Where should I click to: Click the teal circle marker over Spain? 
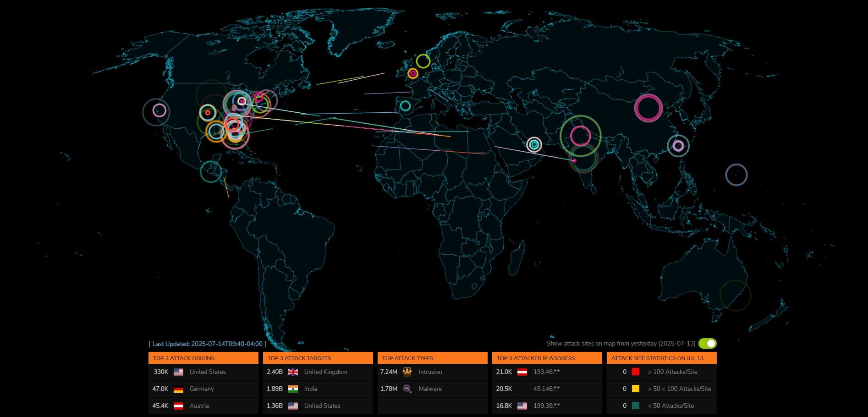[405, 106]
